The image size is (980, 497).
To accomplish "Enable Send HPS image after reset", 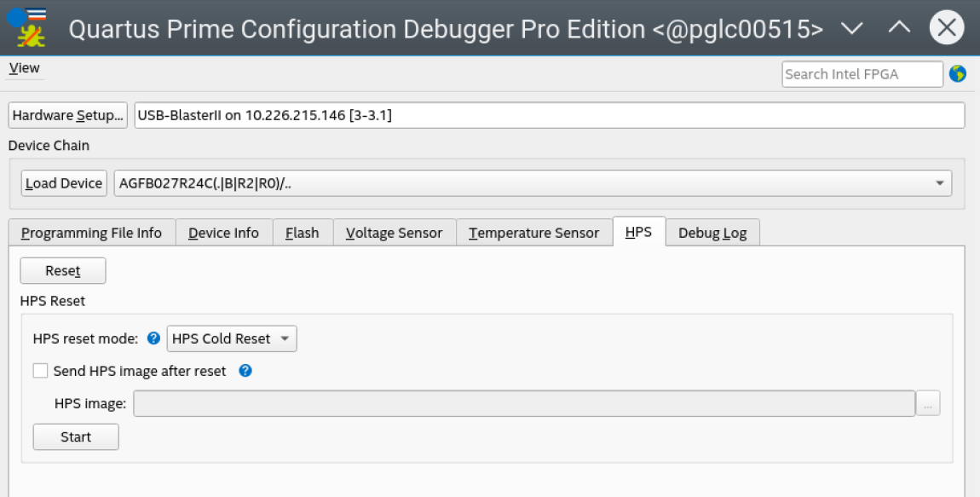I will tap(40, 371).
